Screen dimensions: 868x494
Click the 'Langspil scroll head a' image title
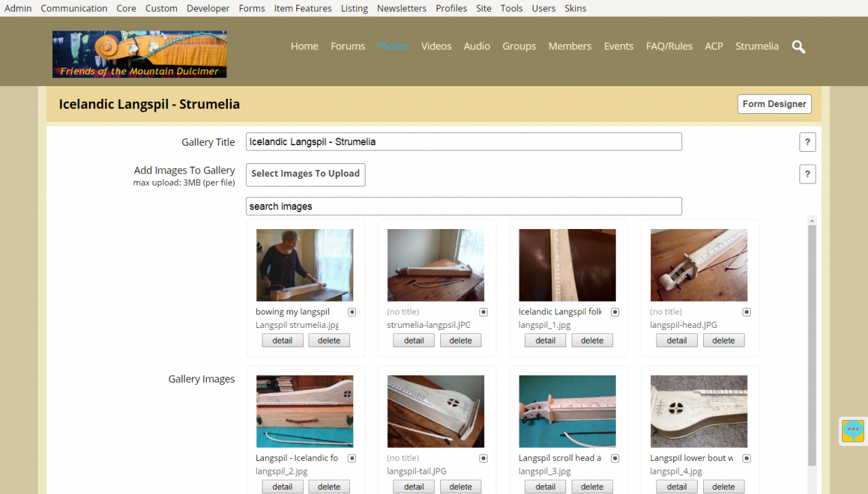[560, 458]
